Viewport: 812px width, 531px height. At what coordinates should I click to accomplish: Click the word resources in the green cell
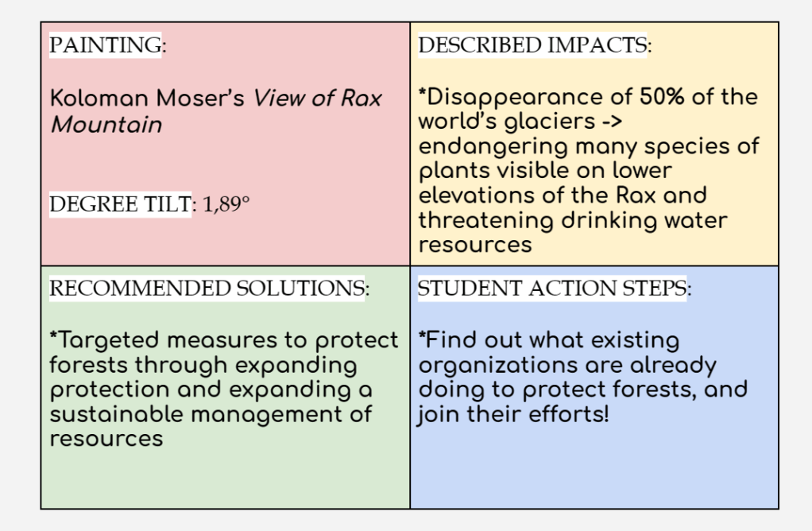[106, 439]
